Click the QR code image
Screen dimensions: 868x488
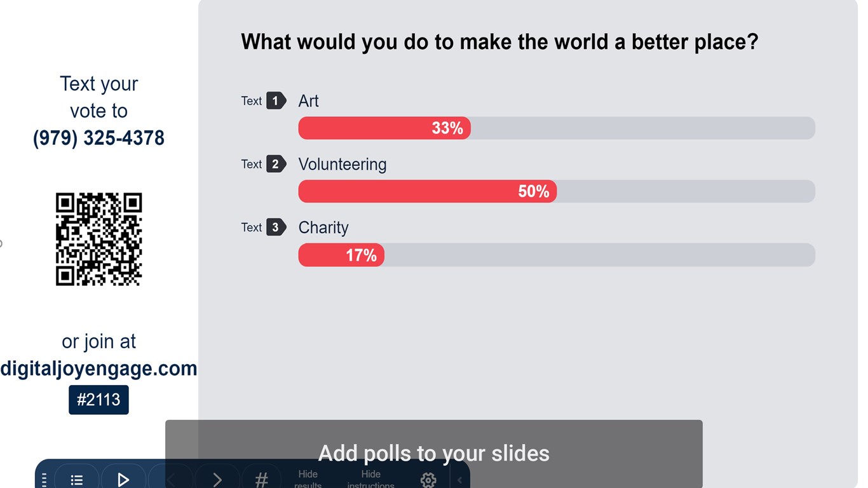tap(98, 240)
